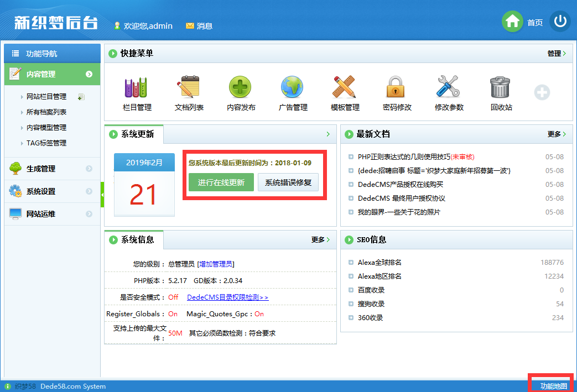Click the 模板管理 pencil ruler icon

pyautogui.click(x=345, y=88)
